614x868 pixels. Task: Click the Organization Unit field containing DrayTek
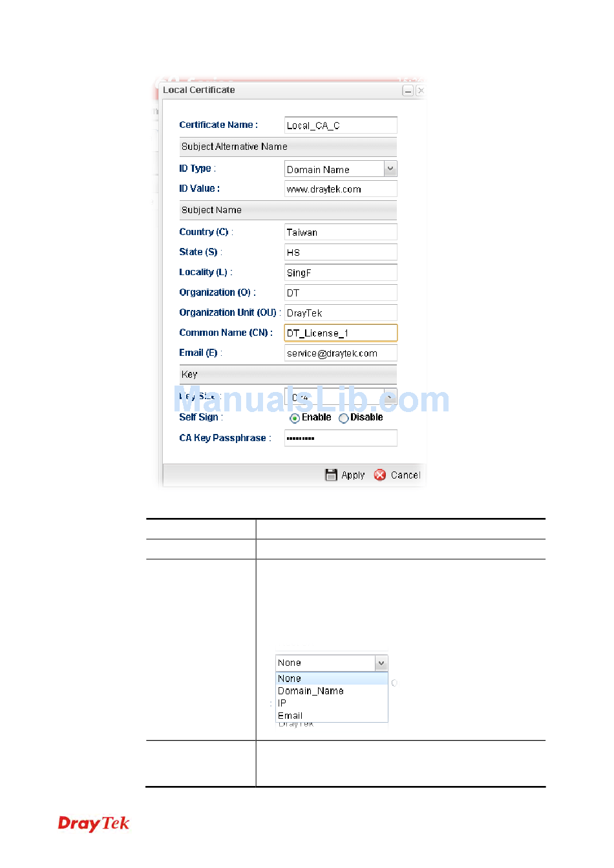(341, 313)
